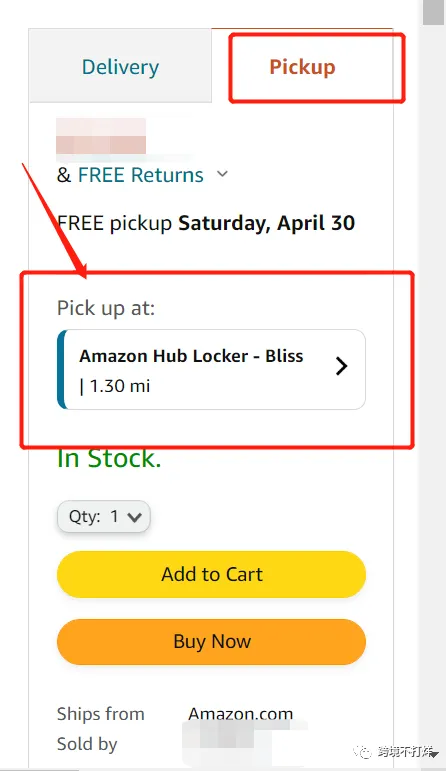The width and height of the screenshot is (446, 771).
Task: Click the WeChat watermark icon
Action: 362,751
